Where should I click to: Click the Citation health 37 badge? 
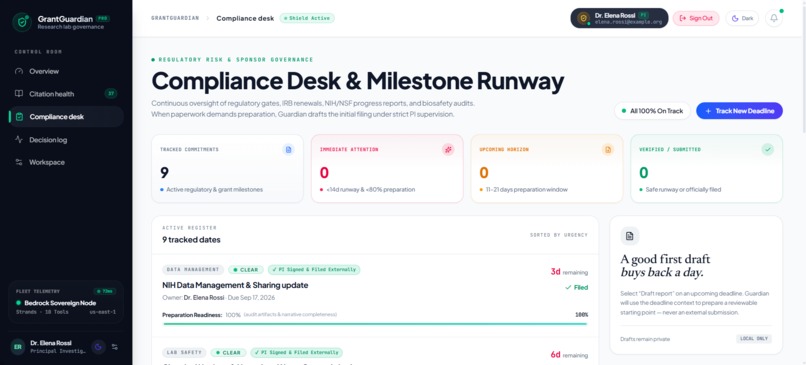(111, 94)
